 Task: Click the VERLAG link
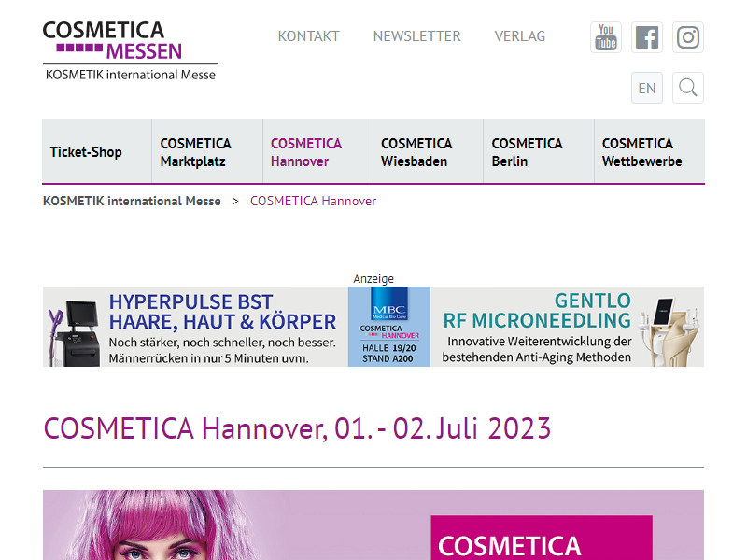click(x=520, y=36)
